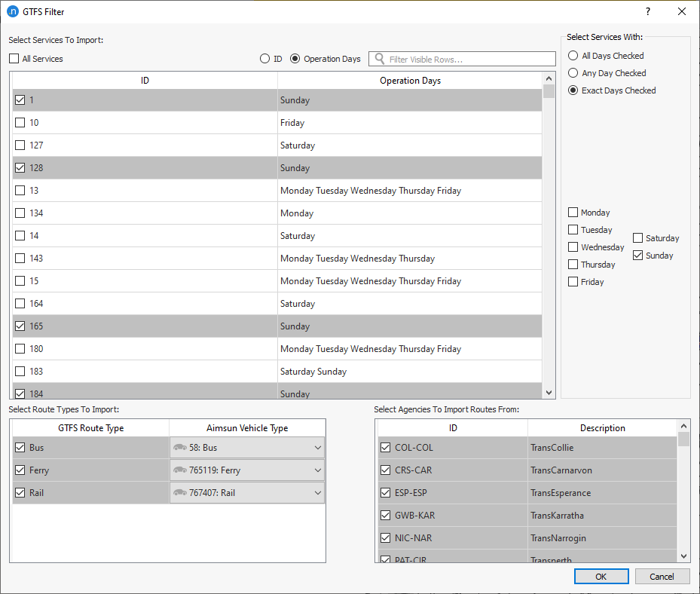Open the Bus Aimsun vehicle type dropdown
This screenshot has width=700, height=594.
point(316,448)
